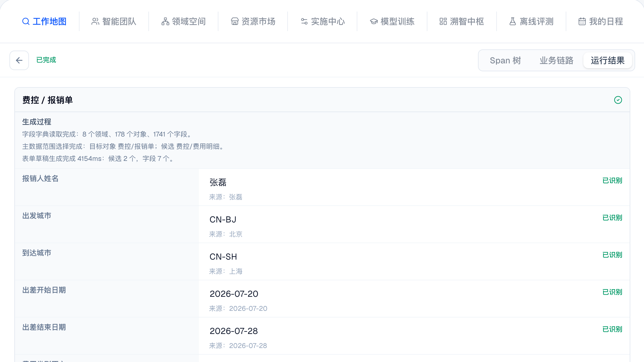Click 已识别 status in 报销人姓名 row
The image size is (644, 362).
click(x=612, y=180)
